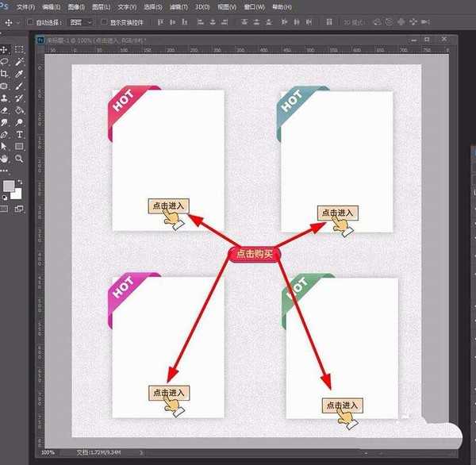Click the foreground color swatch
Image resolution: width=476 pixels, height=465 pixels.
click(9, 186)
